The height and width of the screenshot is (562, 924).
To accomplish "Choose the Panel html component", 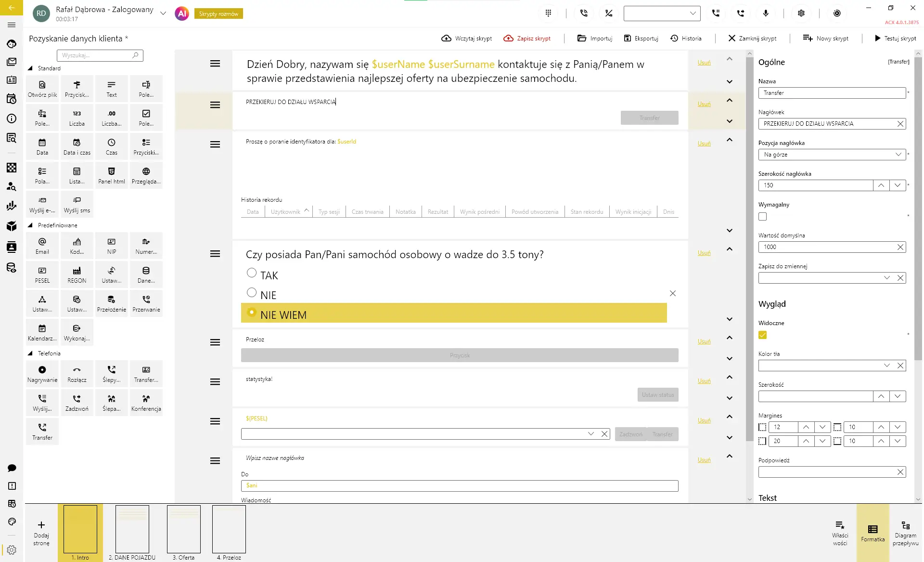I will [x=111, y=175].
